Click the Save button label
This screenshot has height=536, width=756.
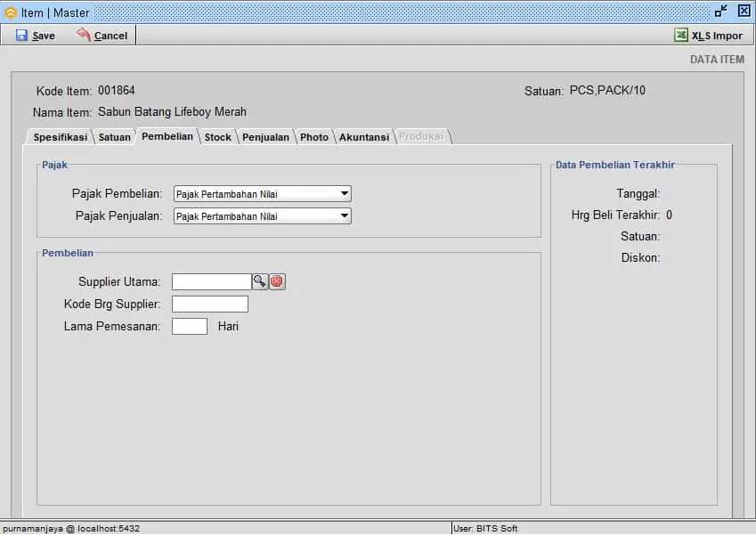[x=44, y=36]
